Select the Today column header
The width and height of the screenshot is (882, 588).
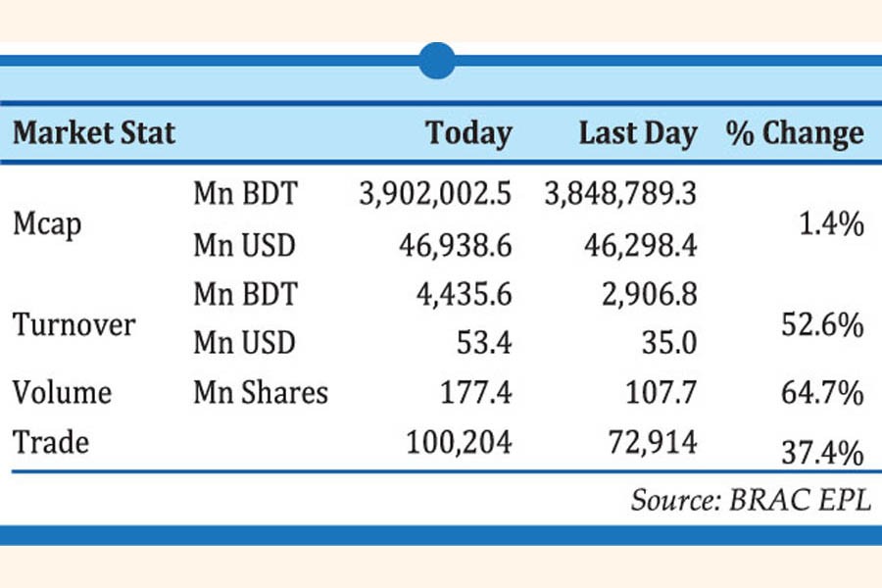(x=468, y=133)
